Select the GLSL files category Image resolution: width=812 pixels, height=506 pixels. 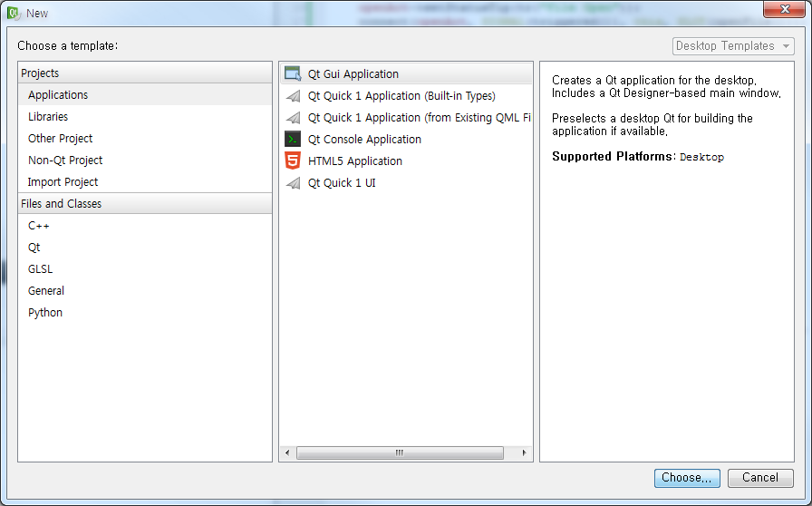[x=144, y=269]
